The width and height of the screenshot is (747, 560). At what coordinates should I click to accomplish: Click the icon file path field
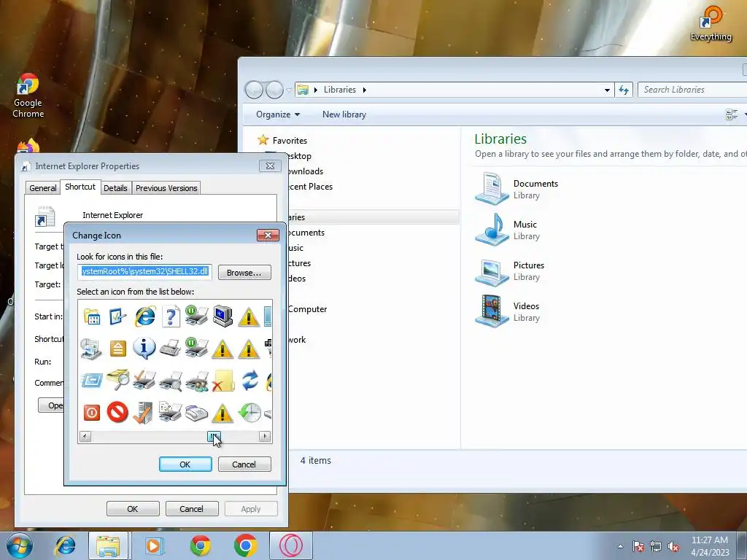click(x=145, y=271)
